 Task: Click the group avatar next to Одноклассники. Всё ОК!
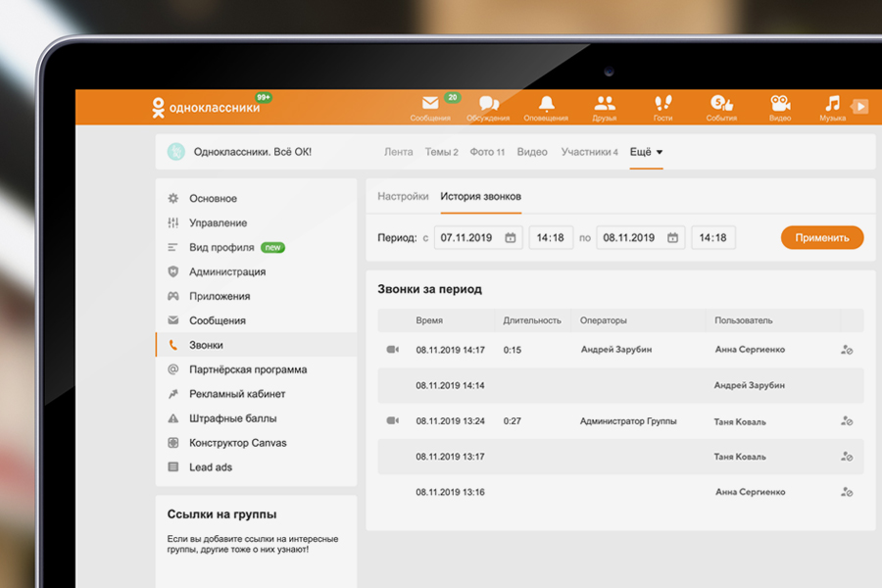(176, 152)
